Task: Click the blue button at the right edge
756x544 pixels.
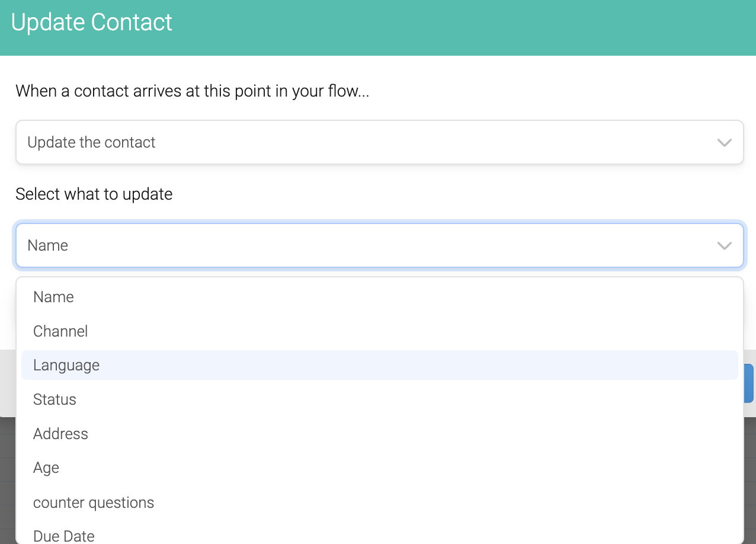Action: click(750, 383)
